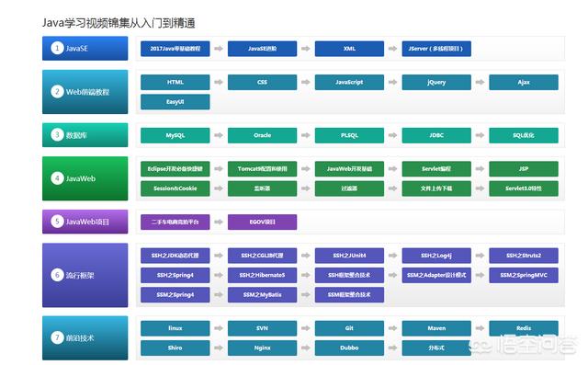
Task: Select the SQL优化 course button
Action: coord(524,135)
